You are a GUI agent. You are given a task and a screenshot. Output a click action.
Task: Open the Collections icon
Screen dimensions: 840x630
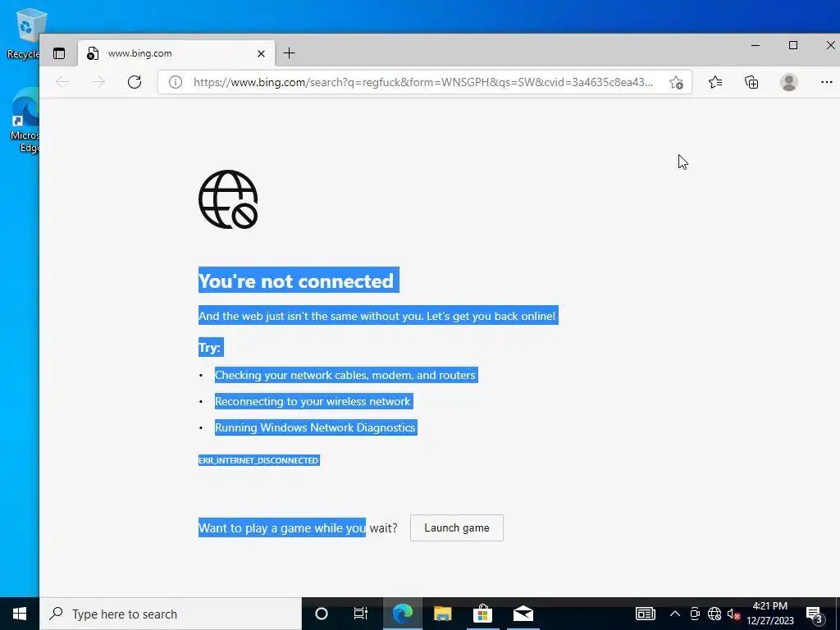(751, 82)
